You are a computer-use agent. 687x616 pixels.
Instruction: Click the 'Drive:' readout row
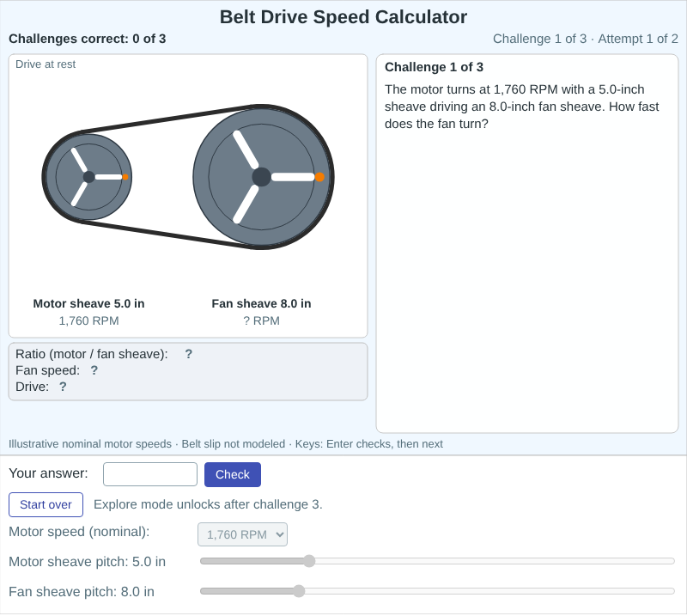(x=41, y=387)
